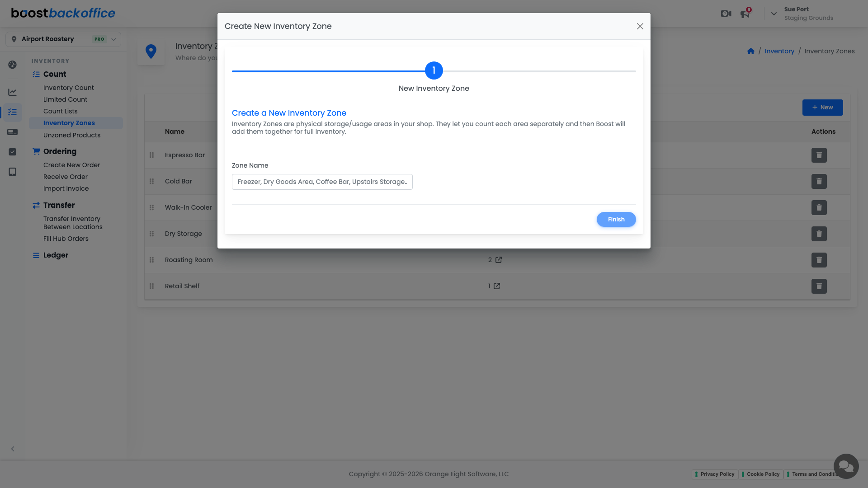Viewport: 868px width, 488px height.
Task: Go to Inventory Count
Action: (68, 88)
